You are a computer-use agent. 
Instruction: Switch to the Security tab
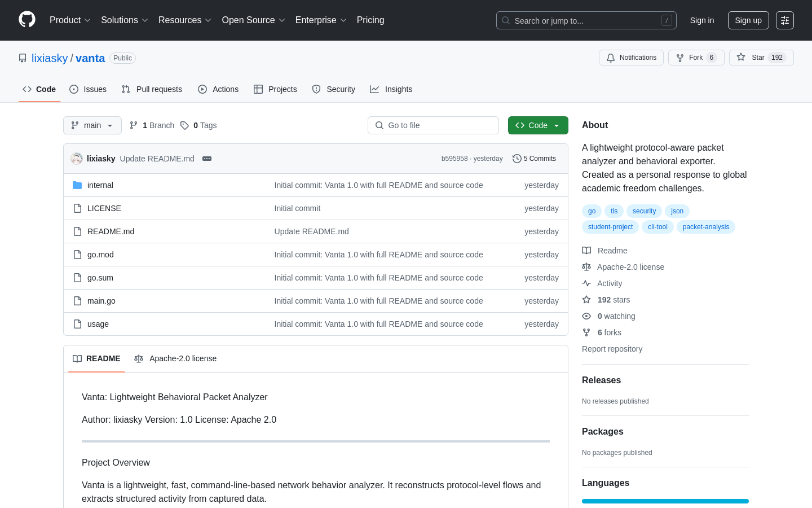[x=334, y=89]
